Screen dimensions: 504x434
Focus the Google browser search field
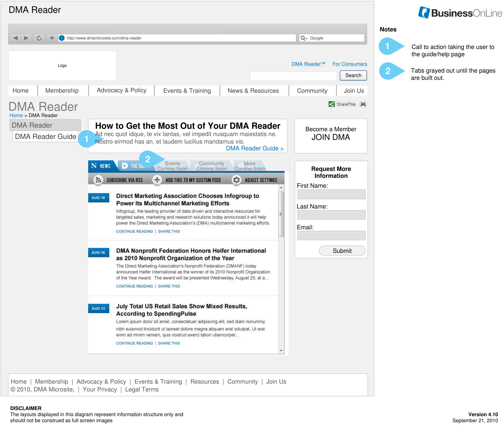click(331, 38)
